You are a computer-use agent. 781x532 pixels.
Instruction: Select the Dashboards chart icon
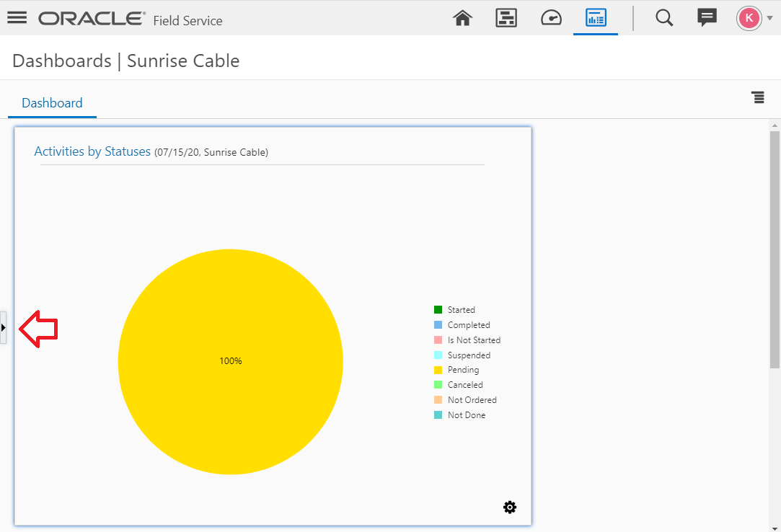[x=596, y=18]
